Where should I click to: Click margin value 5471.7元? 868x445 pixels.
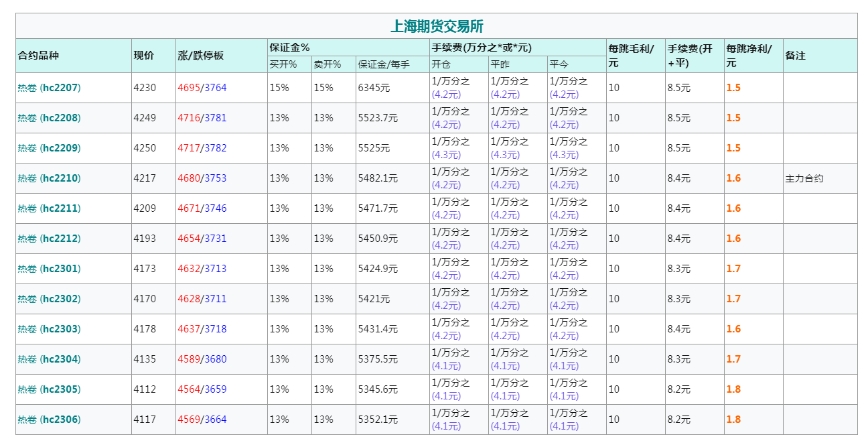[378, 208]
